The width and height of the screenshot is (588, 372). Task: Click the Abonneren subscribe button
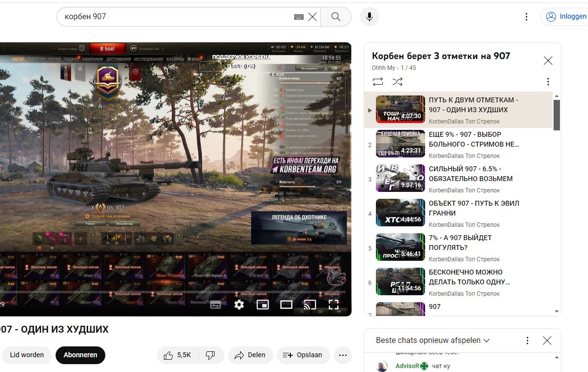click(x=80, y=355)
